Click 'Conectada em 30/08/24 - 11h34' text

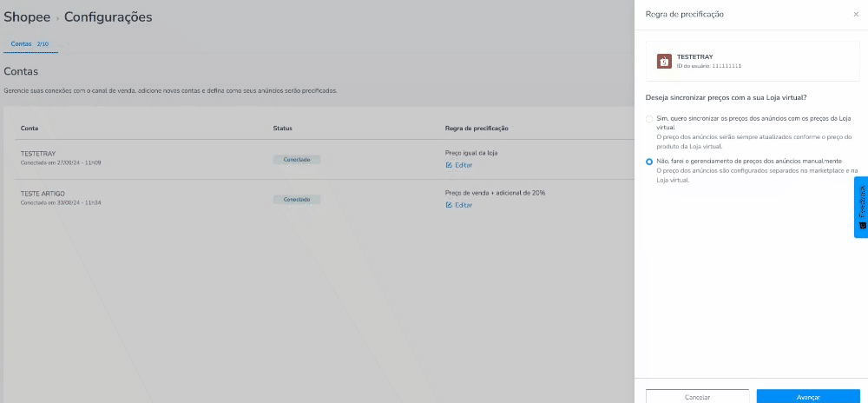point(61,203)
